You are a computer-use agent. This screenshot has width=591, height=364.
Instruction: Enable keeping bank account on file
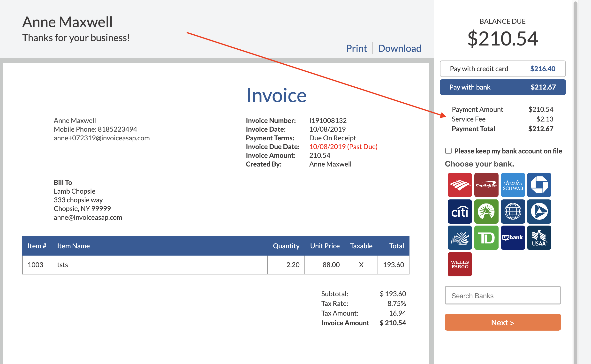point(448,151)
